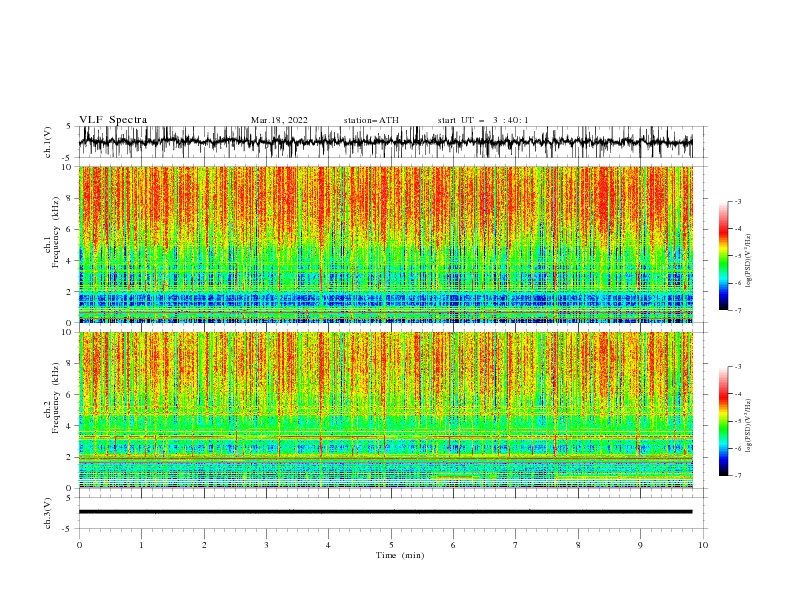The image size is (792, 612).
Task: Click the "-3" tick on ch.2 colorbar
Action: pos(738,367)
